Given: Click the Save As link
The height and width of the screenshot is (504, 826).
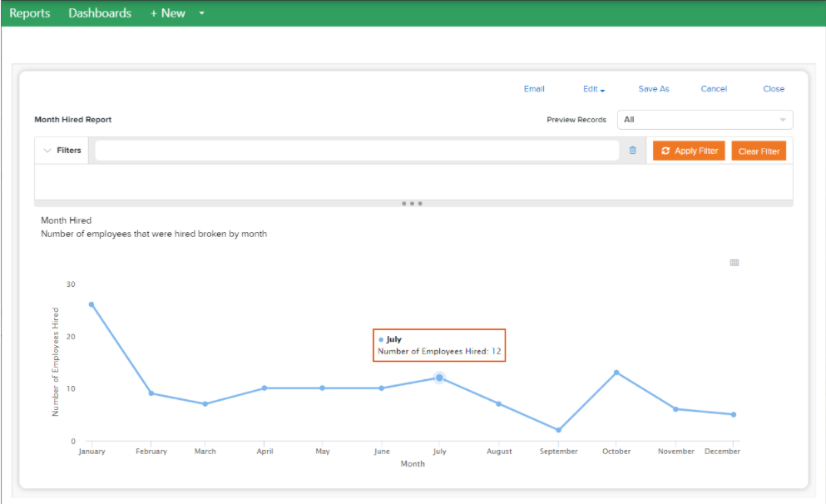Looking at the screenshot, I should click(x=654, y=89).
